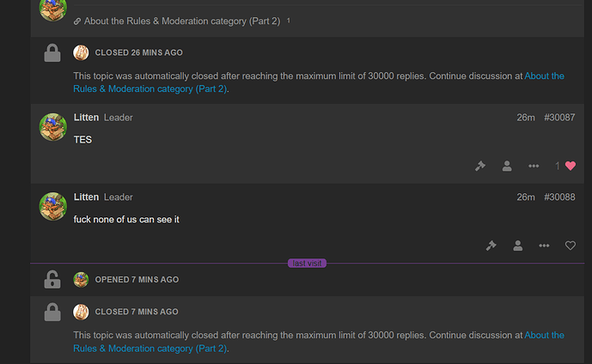This screenshot has height=364, width=592.
Task: Open post number #30087 permalink
Action: click(559, 117)
